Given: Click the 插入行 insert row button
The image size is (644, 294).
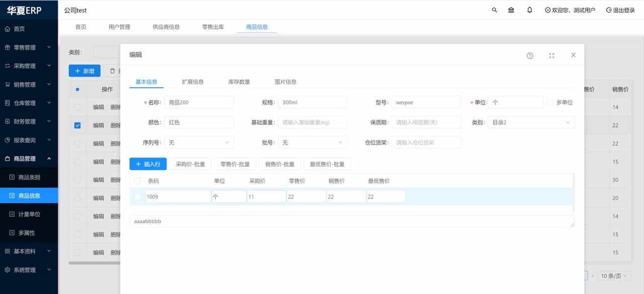Looking at the screenshot, I should click(148, 164).
